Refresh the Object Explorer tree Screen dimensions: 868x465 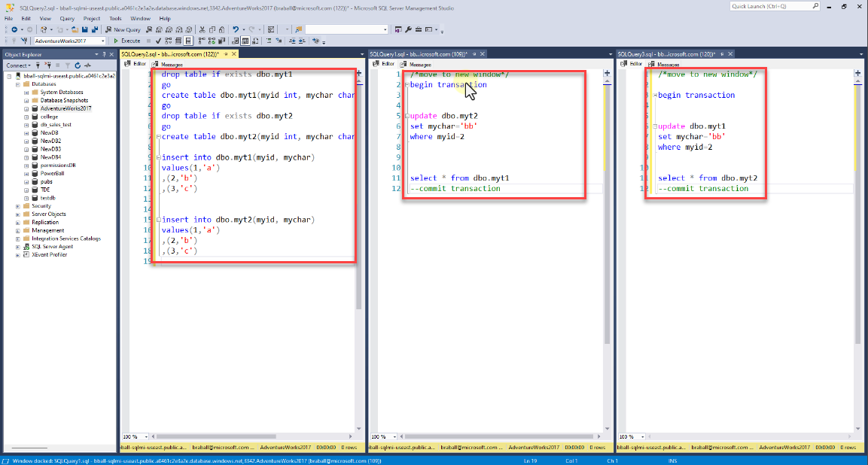coord(78,65)
